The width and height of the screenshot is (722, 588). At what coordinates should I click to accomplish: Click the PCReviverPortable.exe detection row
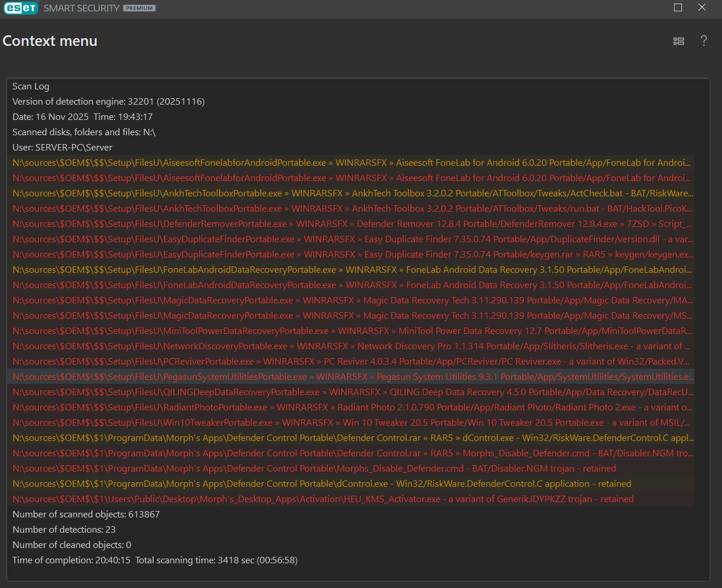pyautogui.click(x=352, y=362)
